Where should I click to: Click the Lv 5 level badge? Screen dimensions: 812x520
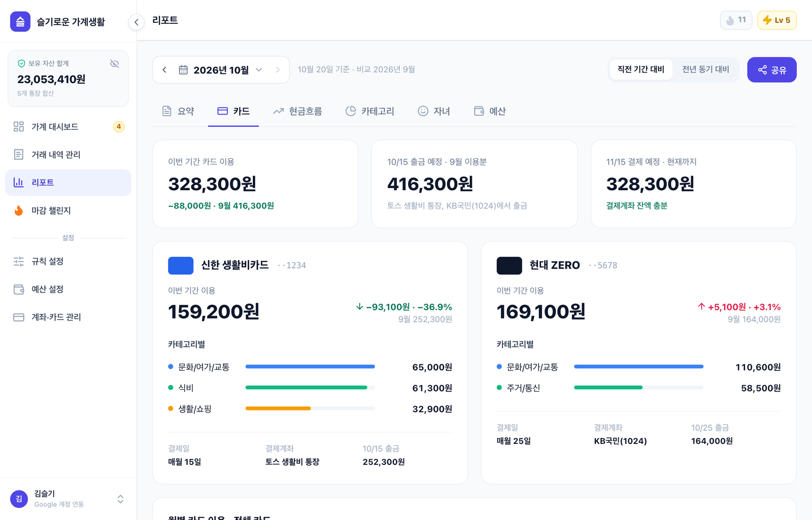pos(777,20)
